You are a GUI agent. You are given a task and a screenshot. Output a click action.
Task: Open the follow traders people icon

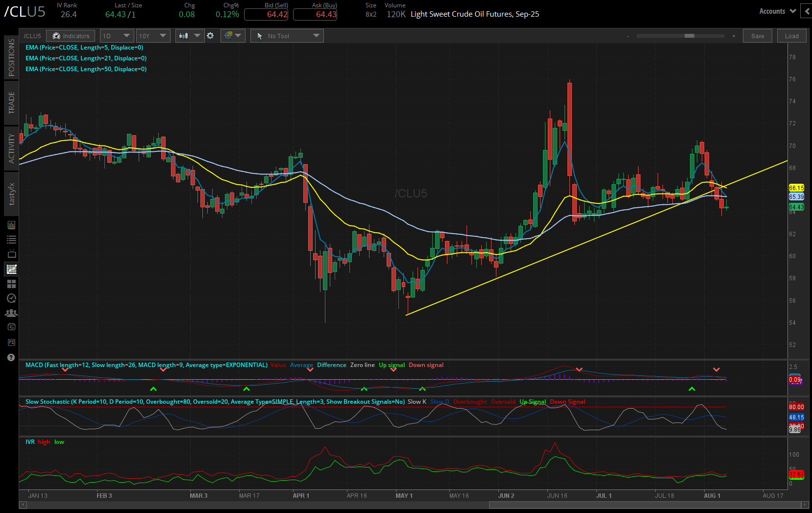pyautogui.click(x=11, y=313)
